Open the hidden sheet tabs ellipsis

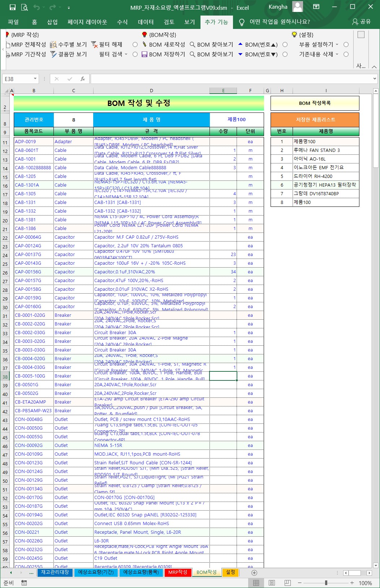(x=31, y=573)
